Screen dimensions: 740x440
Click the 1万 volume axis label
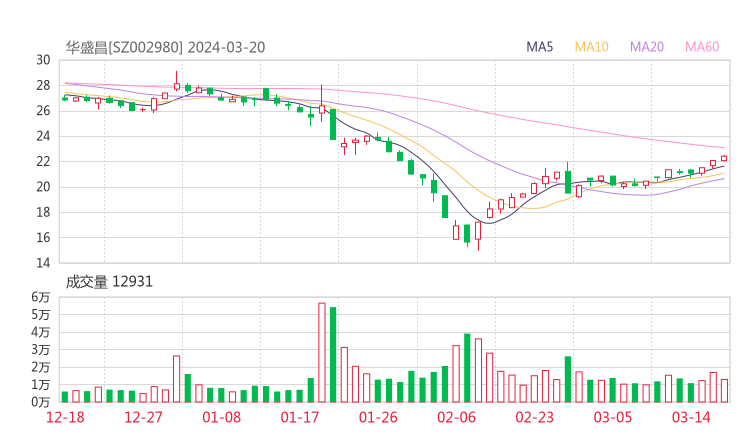click(41, 385)
